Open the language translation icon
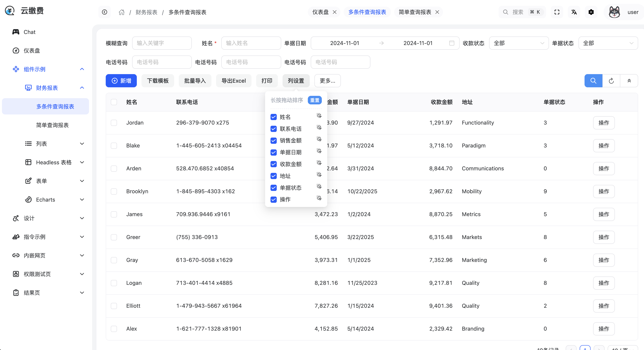The width and height of the screenshot is (644, 350). point(574,12)
